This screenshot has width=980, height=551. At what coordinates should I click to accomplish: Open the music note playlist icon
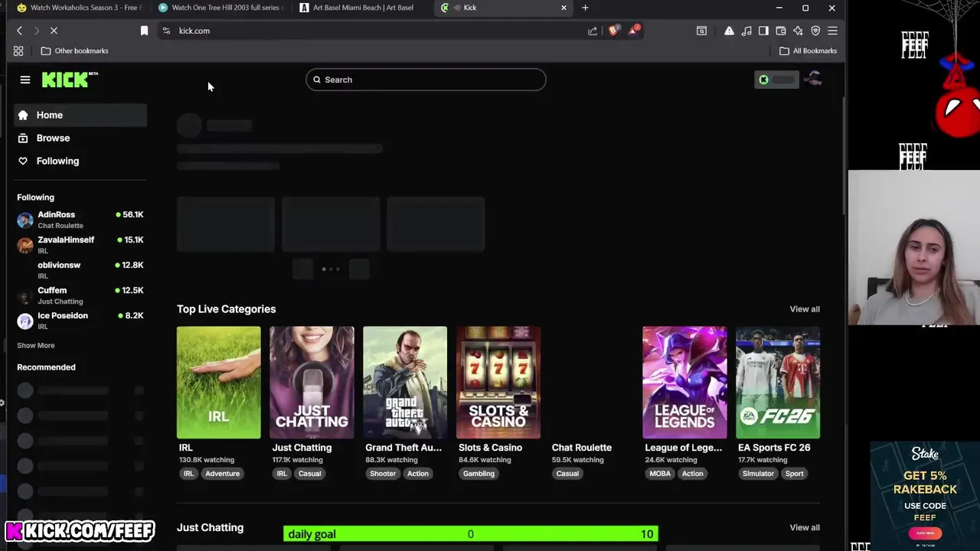(746, 31)
